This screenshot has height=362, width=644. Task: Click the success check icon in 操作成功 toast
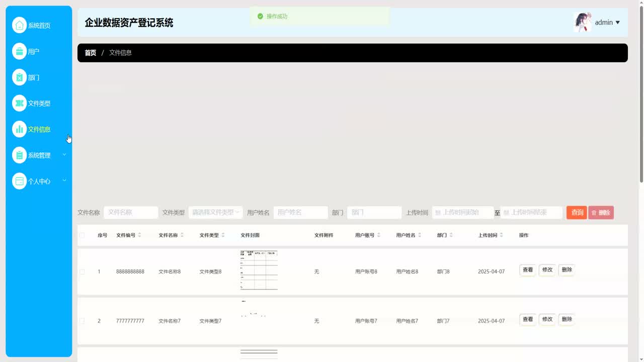point(260,16)
